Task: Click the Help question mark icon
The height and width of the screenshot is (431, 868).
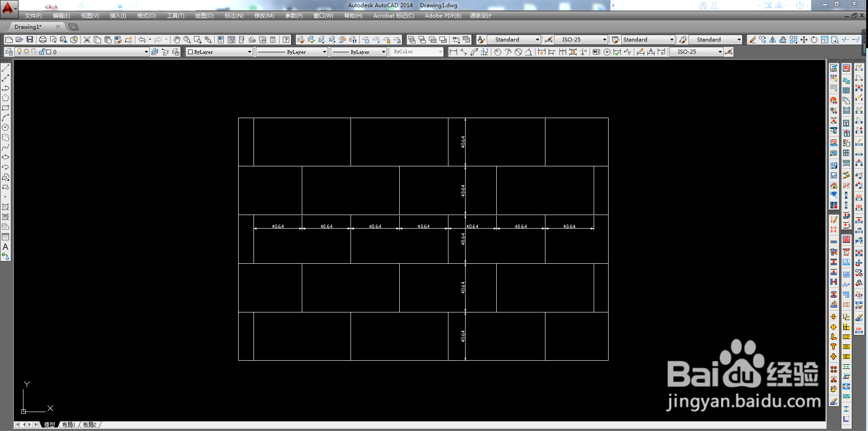Action: (x=286, y=40)
